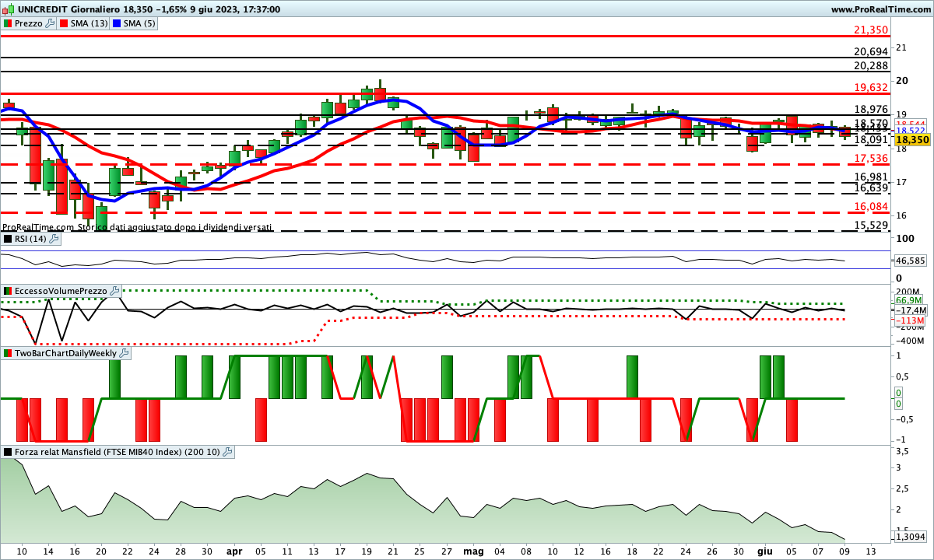Click the volume value −113M
Image resolution: width=934 pixels, height=560 pixels.
(909, 320)
